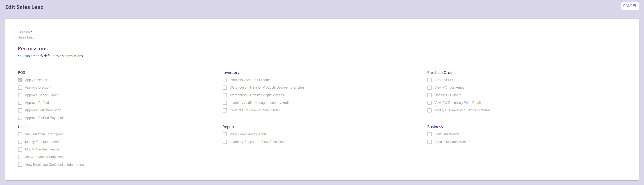Check the View Compliance Report checkbox
The height and width of the screenshot is (185, 644).
[x=225, y=134]
